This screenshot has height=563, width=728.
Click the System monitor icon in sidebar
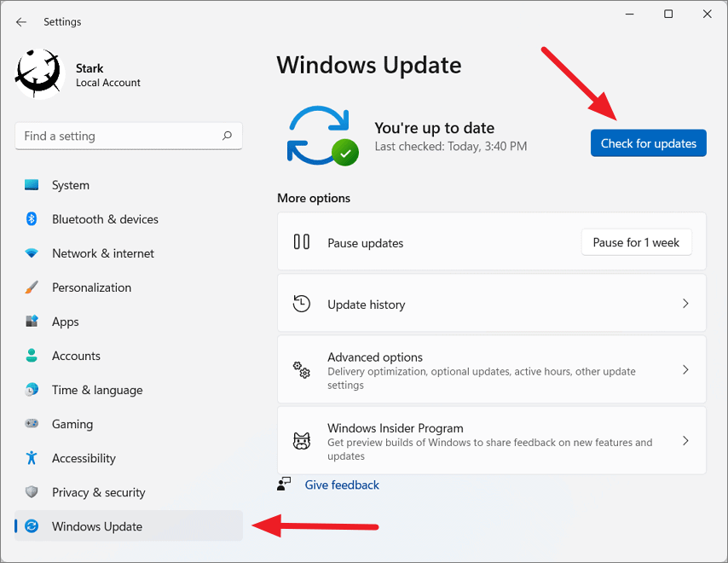[32, 185]
